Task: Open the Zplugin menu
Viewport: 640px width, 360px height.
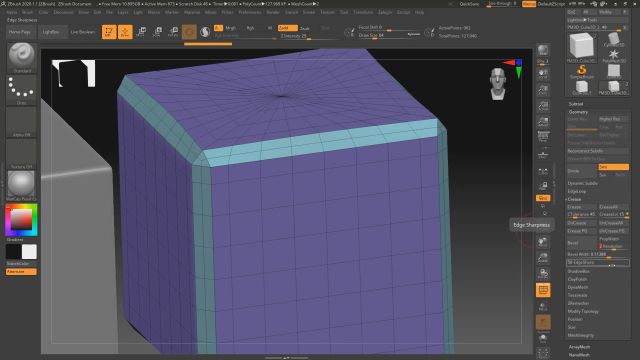Action: 385,13
